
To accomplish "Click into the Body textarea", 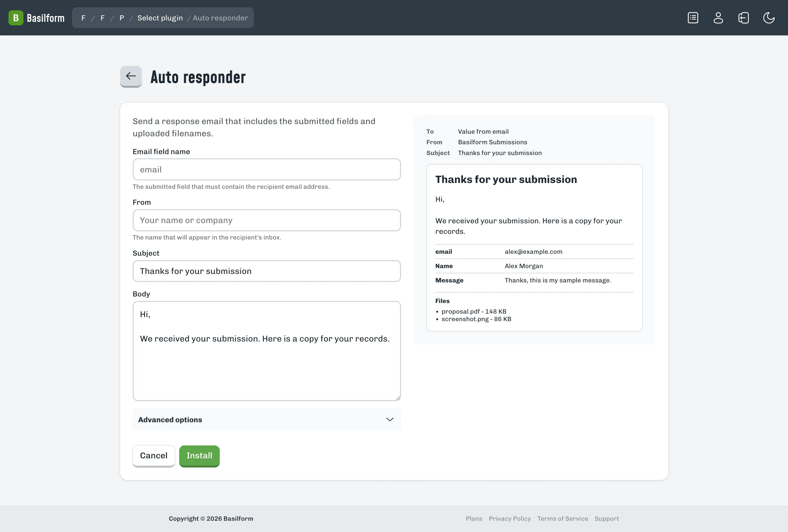I will 266,351.
